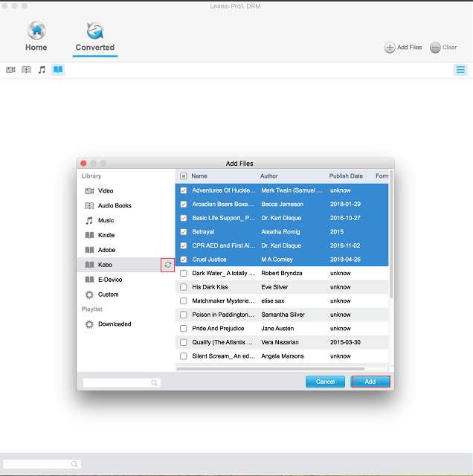This screenshot has height=476, width=473.
Task: Check Pride And Prejudice book
Action: 184,329
